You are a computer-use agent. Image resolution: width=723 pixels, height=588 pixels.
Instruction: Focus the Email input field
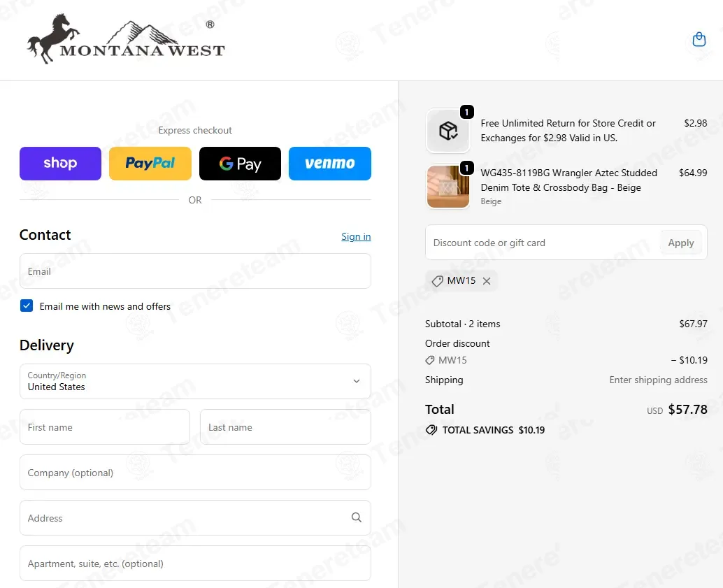[x=195, y=271]
